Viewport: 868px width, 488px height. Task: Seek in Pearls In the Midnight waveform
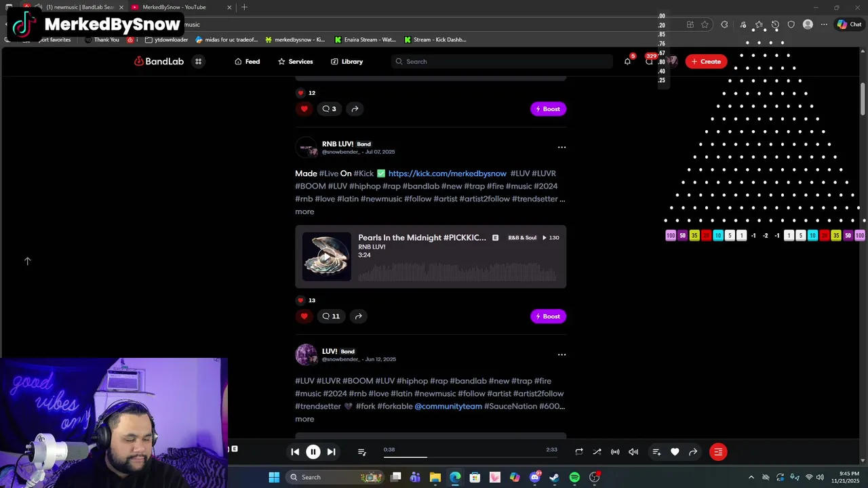click(457, 272)
